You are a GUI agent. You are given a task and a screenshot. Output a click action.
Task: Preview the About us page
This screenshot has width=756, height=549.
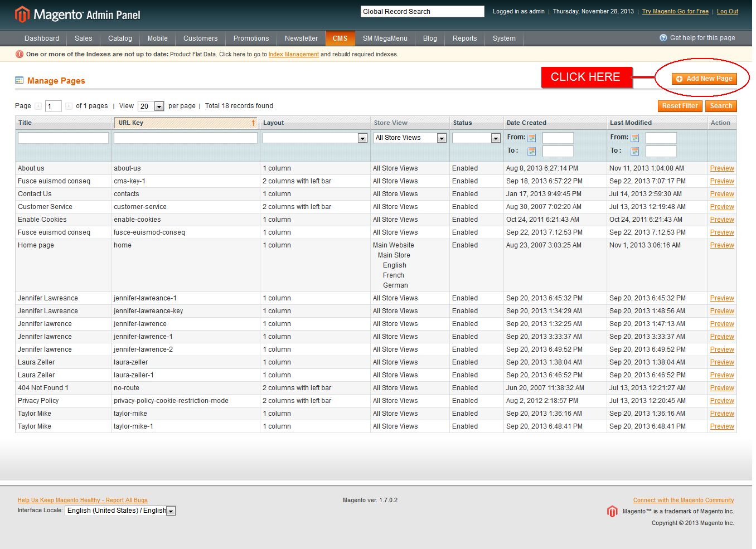(722, 168)
